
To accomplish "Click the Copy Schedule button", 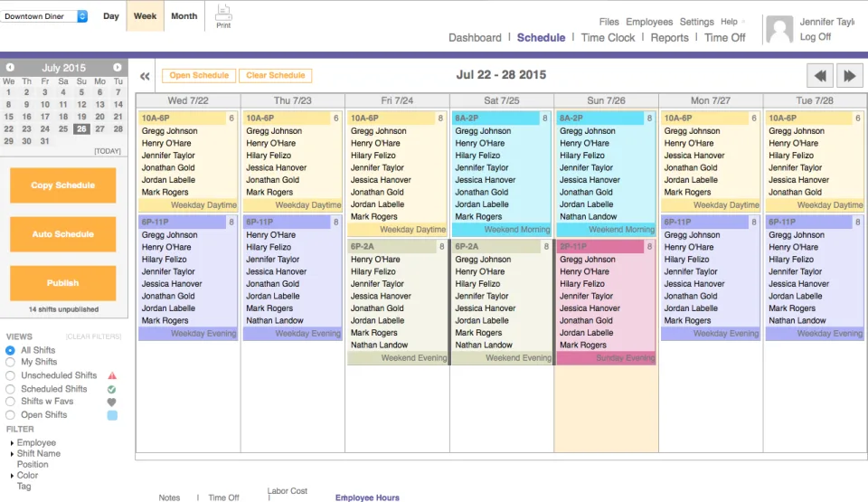I will [x=62, y=185].
